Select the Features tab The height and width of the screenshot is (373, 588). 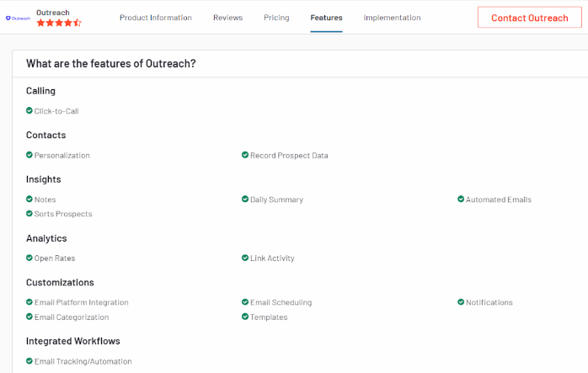tap(326, 18)
